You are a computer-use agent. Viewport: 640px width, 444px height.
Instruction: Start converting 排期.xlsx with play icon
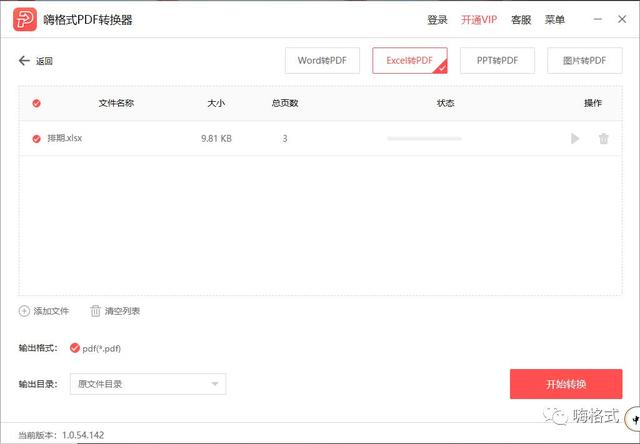[575, 139]
